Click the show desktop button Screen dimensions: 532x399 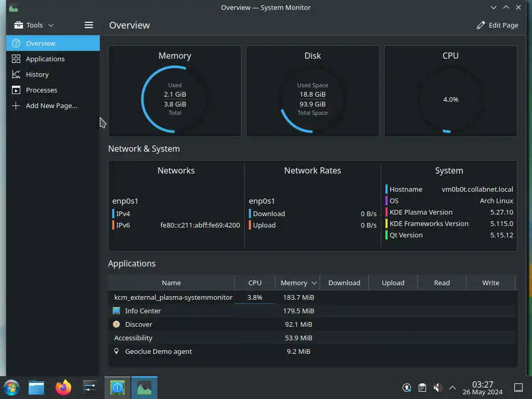pyautogui.click(x=518, y=388)
